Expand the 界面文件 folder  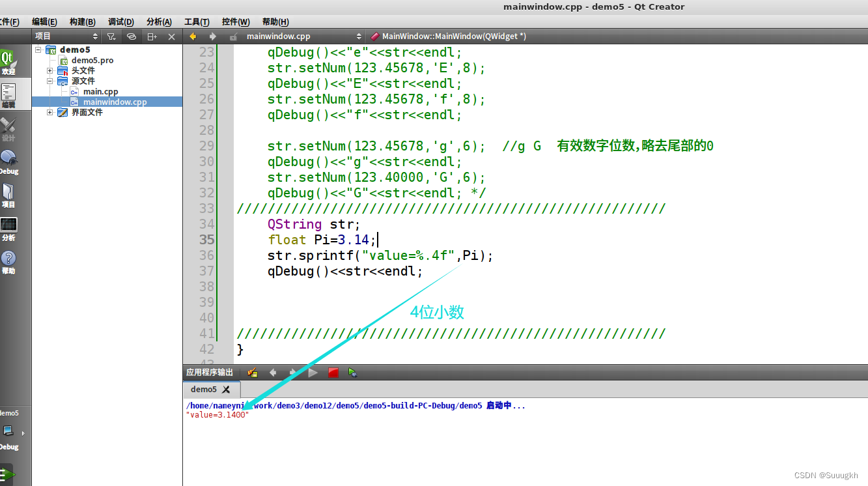[x=50, y=112]
